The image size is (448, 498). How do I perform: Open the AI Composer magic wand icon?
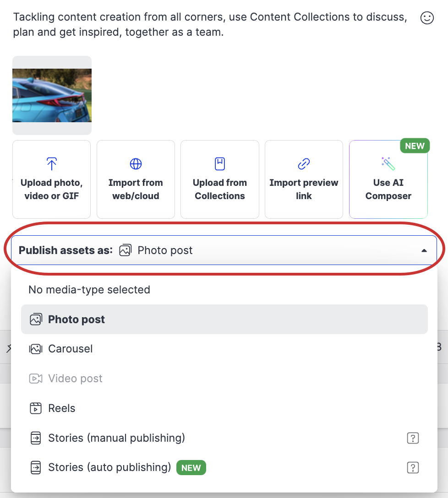pos(388,163)
